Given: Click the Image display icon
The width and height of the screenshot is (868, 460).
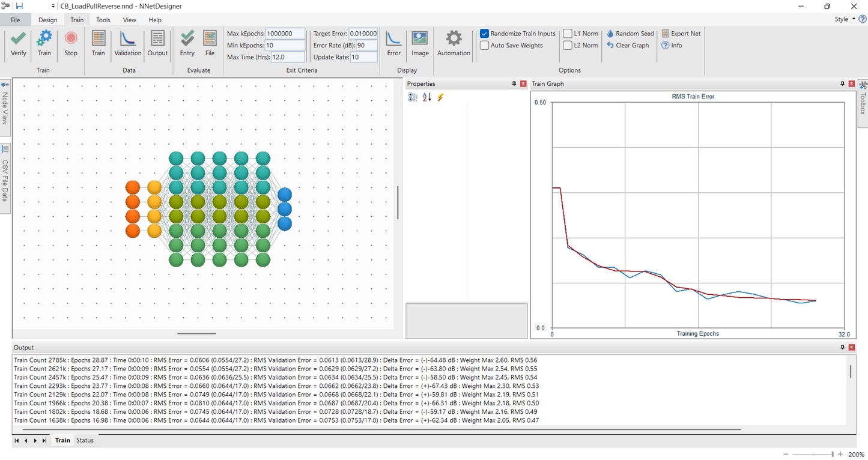Looking at the screenshot, I should (420, 39).
